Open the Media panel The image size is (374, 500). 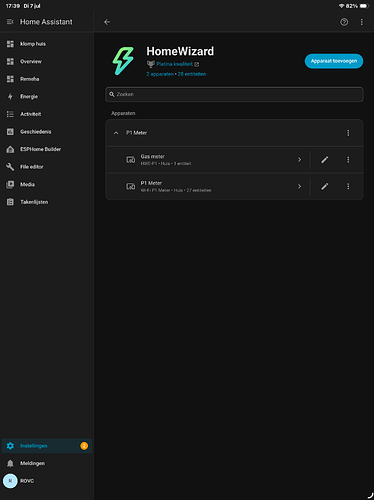pos(47,184)
